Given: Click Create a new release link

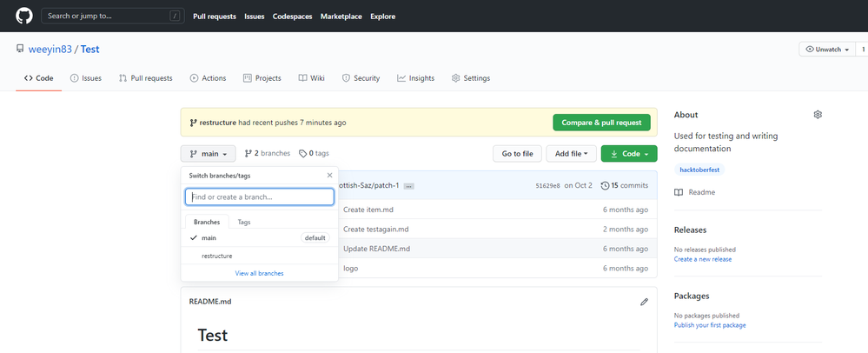Looking at the screenshot, I should click(x=703, y=259).
